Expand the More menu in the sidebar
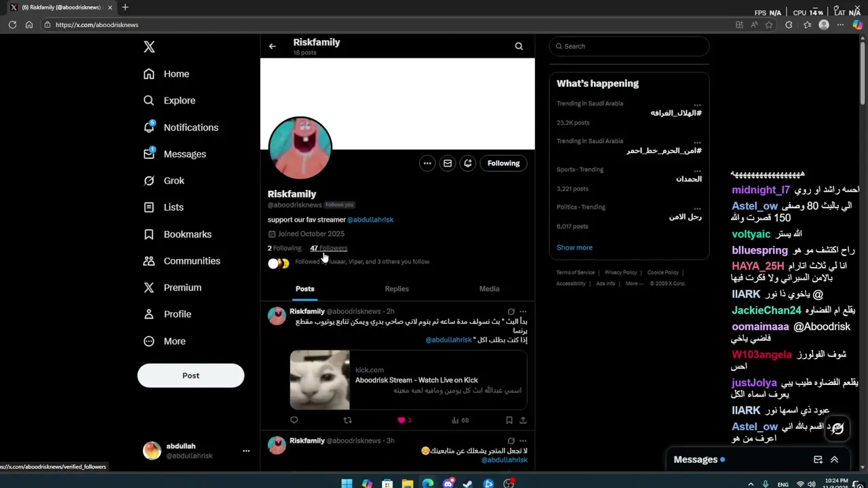Screen dimensions: 868x488 tap(165, 341)
